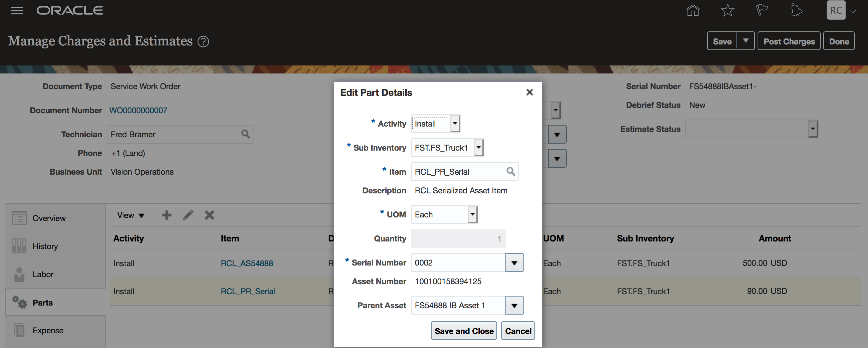The width and height of the screenshot is (868, 348).
Task: Open Notifications bell icon
Action: pyautogui.click(x=796, y=10)
